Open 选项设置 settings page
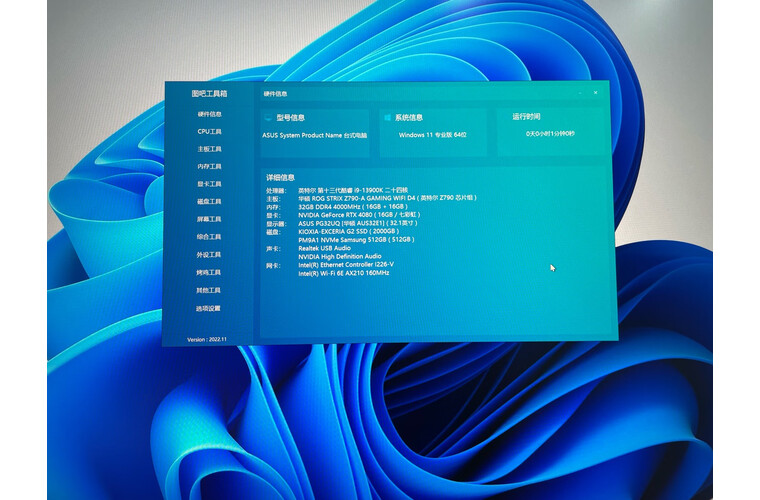Screen dimensions: 760x500 [208, 308]
